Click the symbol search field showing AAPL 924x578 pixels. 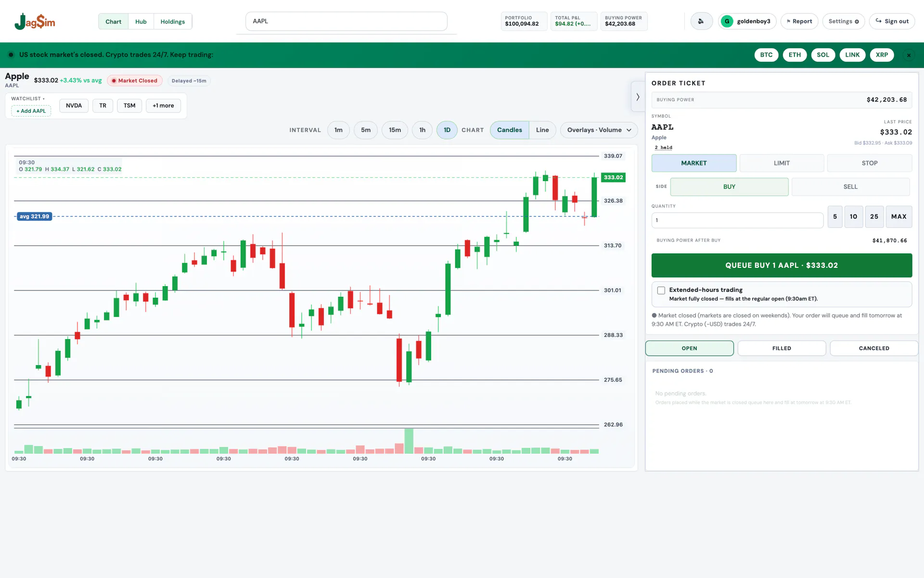click(x=346, y=21)
